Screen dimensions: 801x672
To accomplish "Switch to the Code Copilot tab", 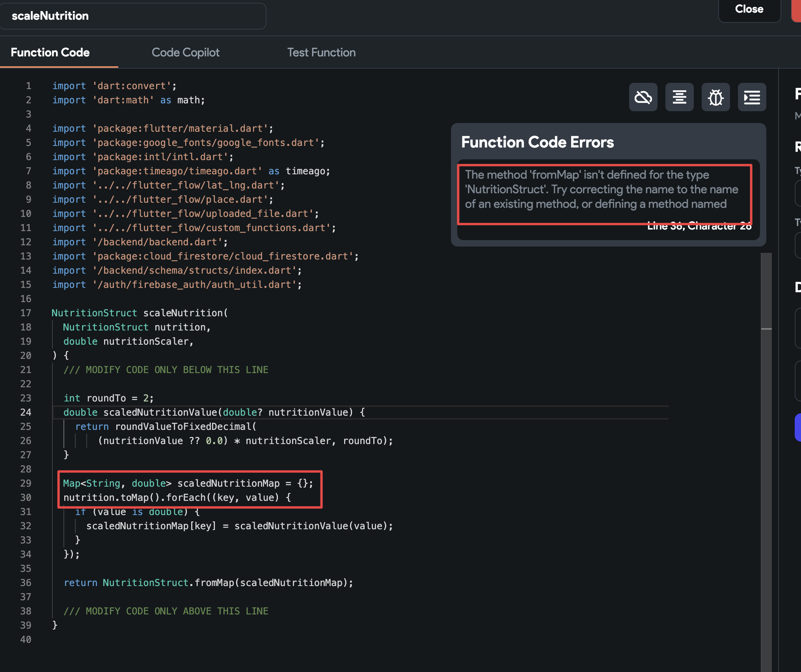I will click(x=185, y=52).
